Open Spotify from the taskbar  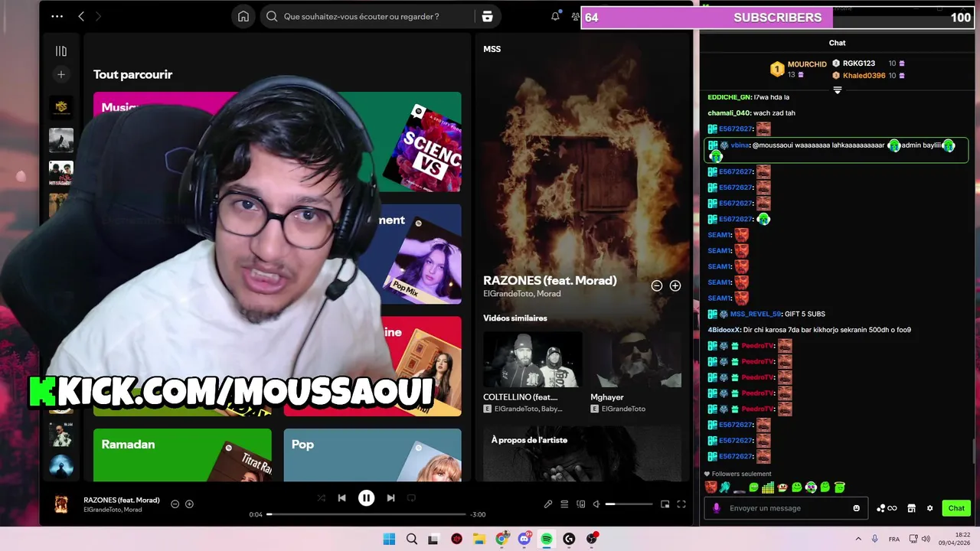[547, 539]
